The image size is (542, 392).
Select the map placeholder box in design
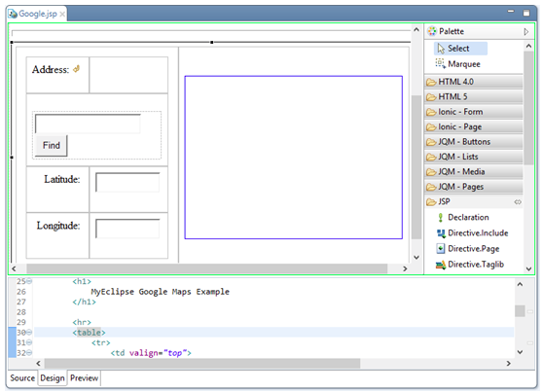click(x=294, y=158)
